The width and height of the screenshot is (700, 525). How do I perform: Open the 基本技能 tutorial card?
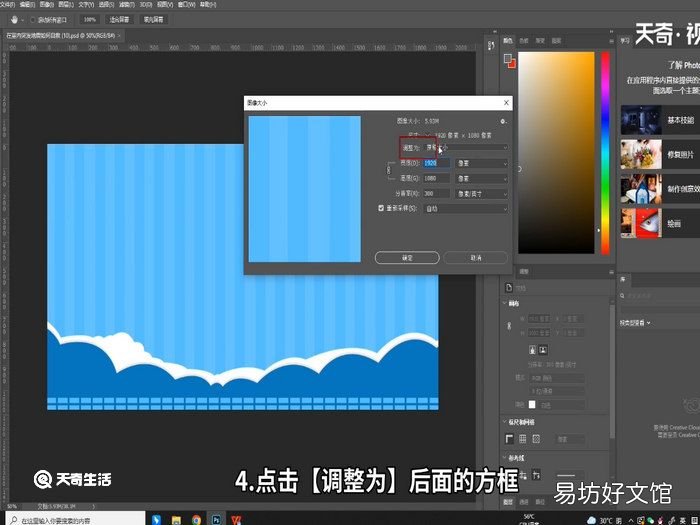660,120
